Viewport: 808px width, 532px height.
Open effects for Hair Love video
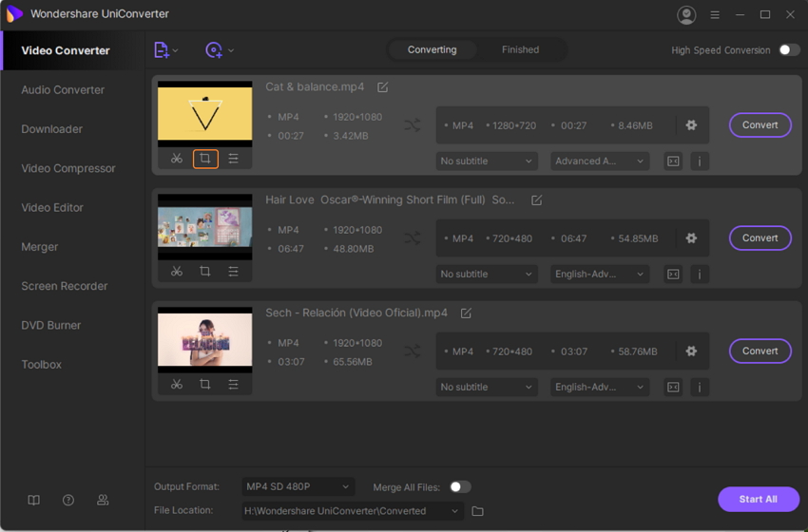[x=234, y=272]
